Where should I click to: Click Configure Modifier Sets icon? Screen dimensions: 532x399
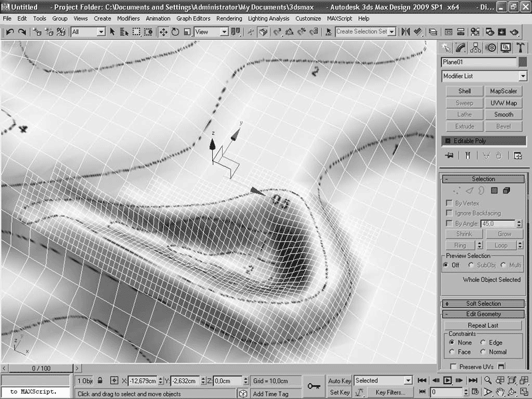click(x=518, y=156)
